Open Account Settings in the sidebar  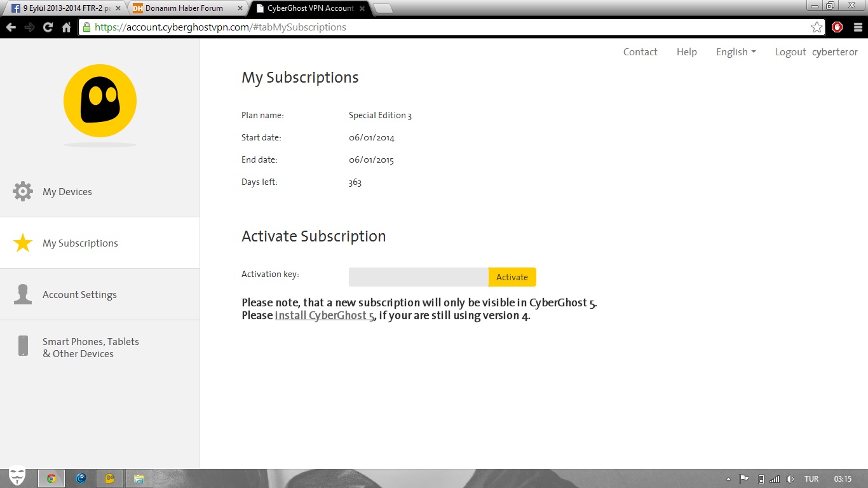100,294
